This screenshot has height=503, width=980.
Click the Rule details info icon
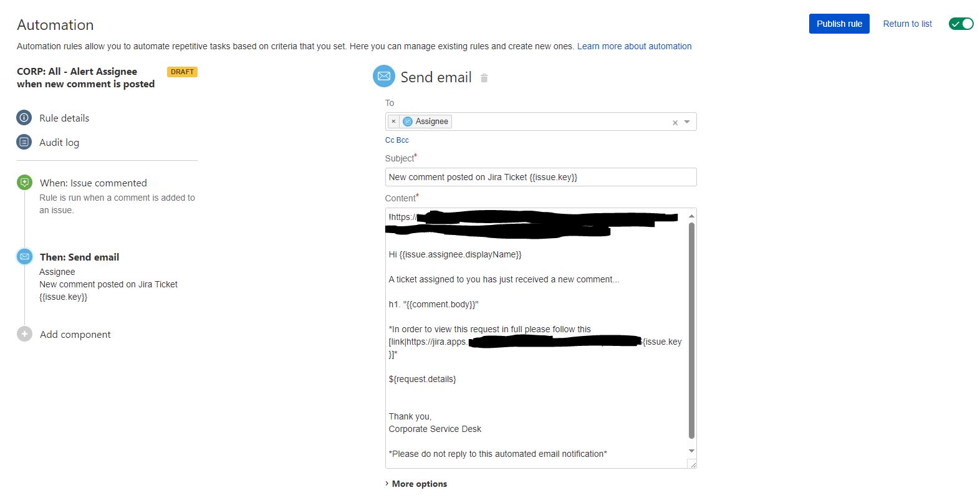(24, 117)
